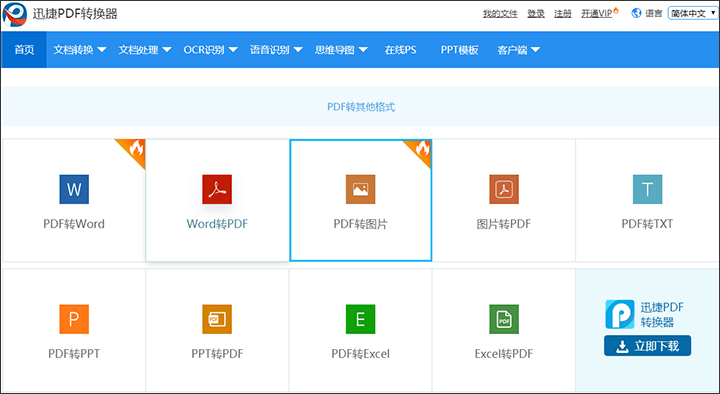Image resolution: width=720 pixels, height=394 pixels.
Task: Click the PDF转图片 label text
Action: coord(360,224)
